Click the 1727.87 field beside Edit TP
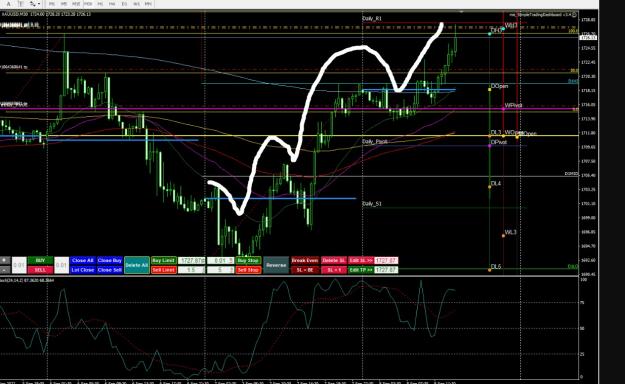Viewport: 625px width, 384px height. click(386, 270)
